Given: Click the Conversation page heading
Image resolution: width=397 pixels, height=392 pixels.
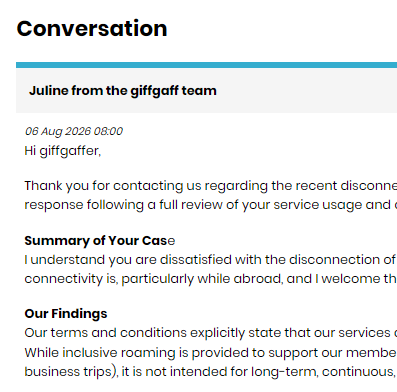Looking at the screenshot, I should [92, 28].
